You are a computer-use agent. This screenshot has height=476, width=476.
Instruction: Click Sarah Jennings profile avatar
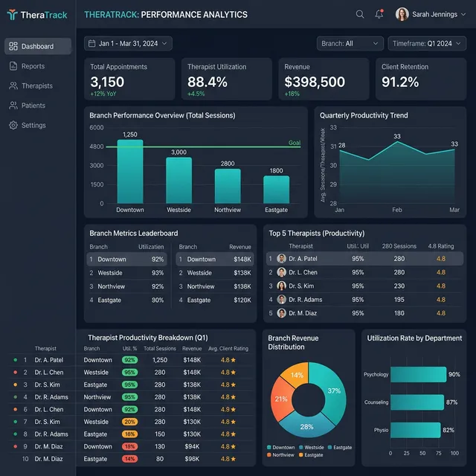[x=402, y=14]
